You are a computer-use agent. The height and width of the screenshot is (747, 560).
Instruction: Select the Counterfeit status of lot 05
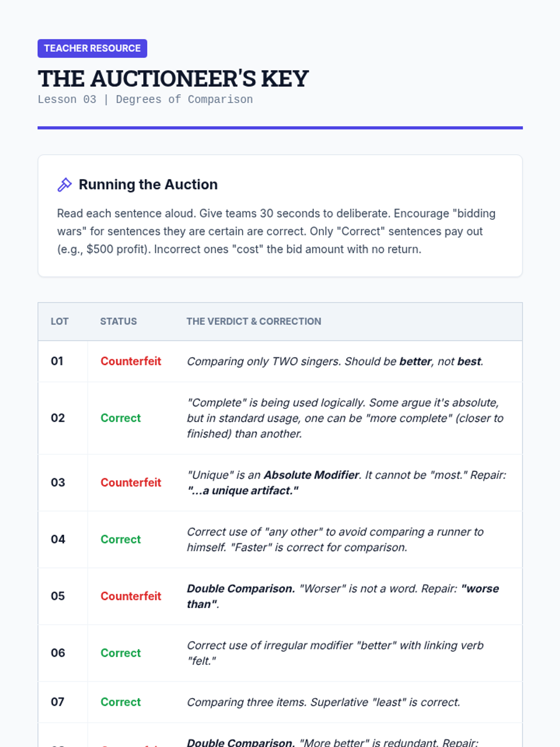coord(131,596)
